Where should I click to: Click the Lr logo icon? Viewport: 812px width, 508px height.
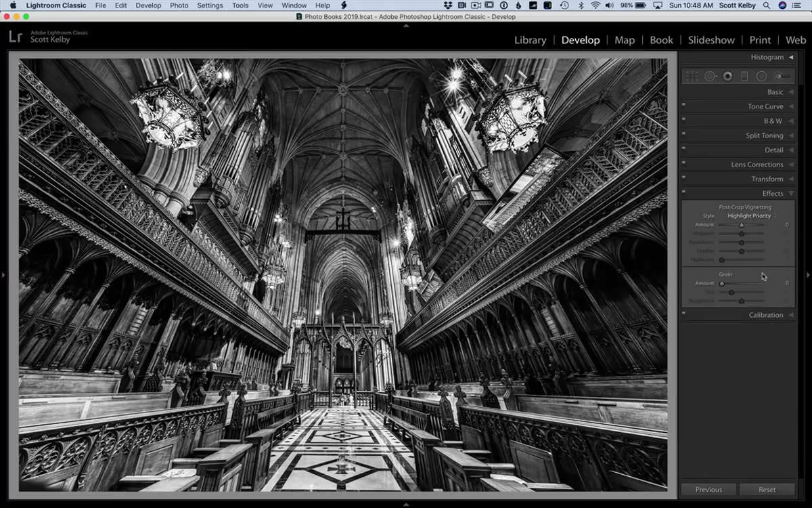tap(15, 37)
